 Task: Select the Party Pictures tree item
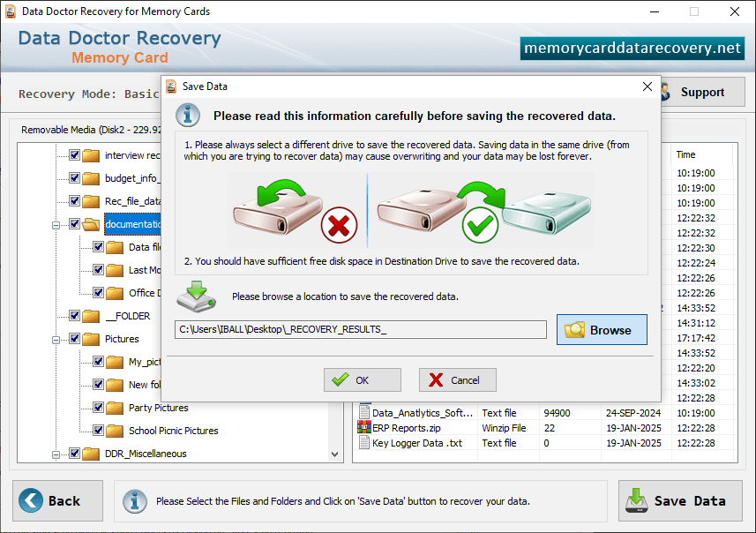(158, 408)
